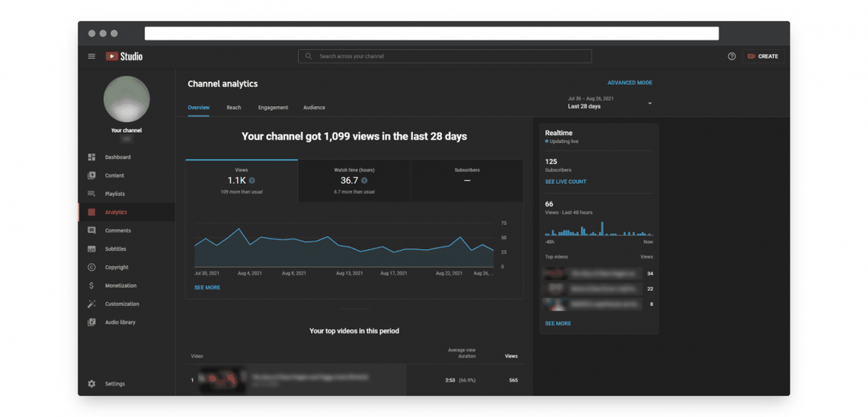Switch to the Overview tab
868x417 pixels.
click(x=199, y=108)
